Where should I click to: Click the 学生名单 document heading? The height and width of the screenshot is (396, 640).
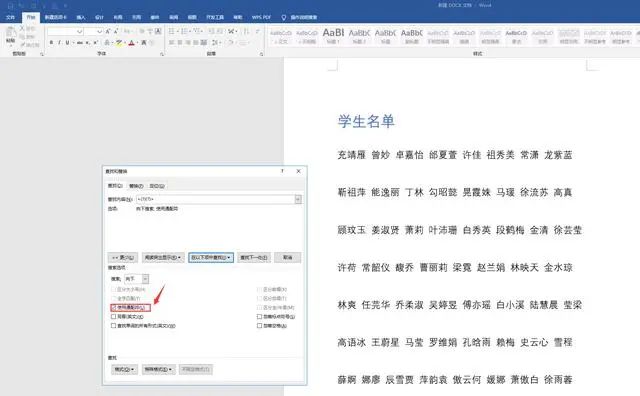[x=366, y=121]
